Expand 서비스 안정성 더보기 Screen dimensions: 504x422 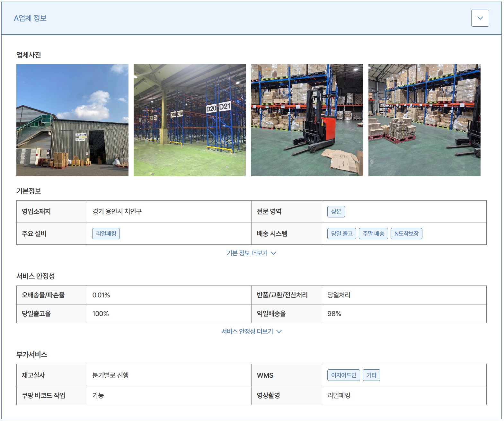[251, 331]
